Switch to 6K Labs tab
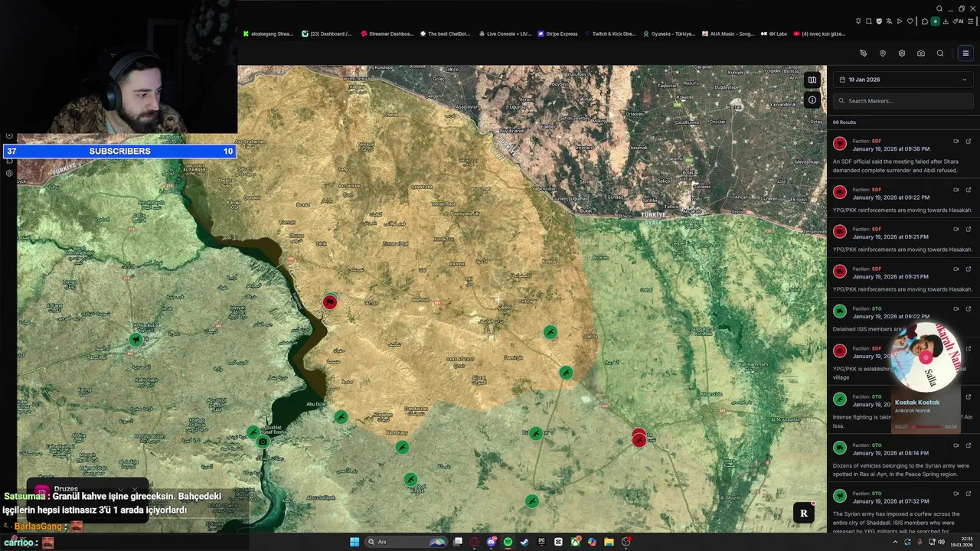 pos(774,34)
